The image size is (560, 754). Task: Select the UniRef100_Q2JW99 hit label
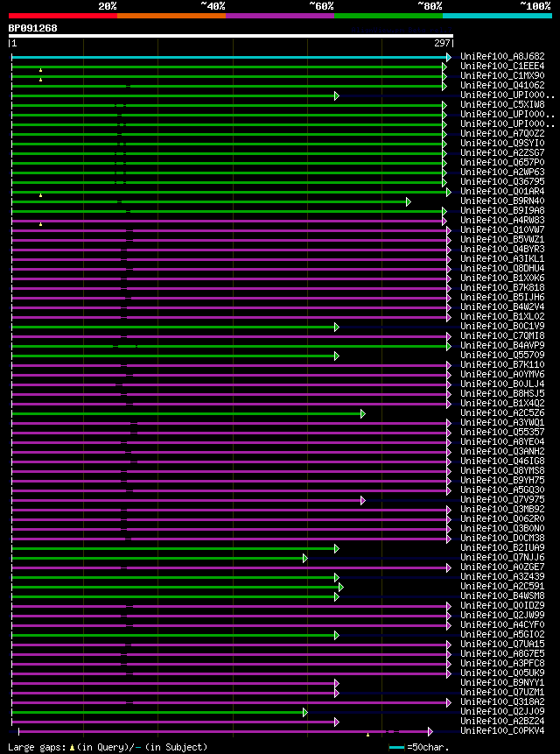pyautogui.click(x=502, y=615)
